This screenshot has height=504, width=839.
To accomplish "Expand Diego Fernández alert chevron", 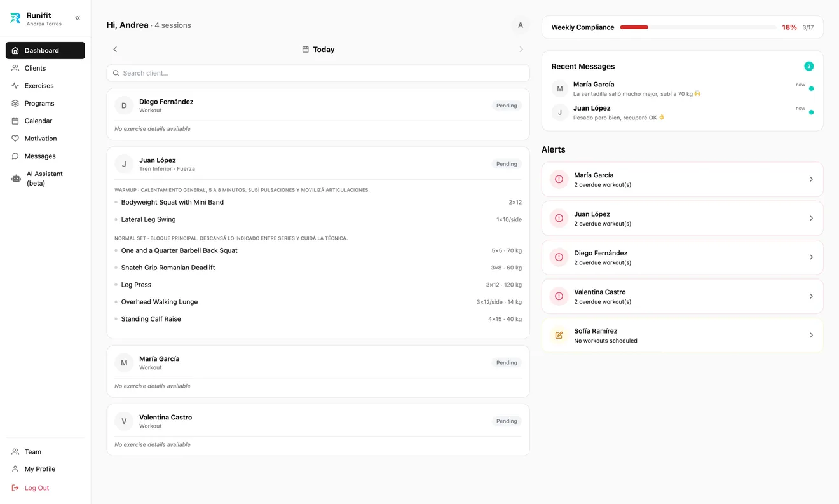I will (x=811, y=257).
